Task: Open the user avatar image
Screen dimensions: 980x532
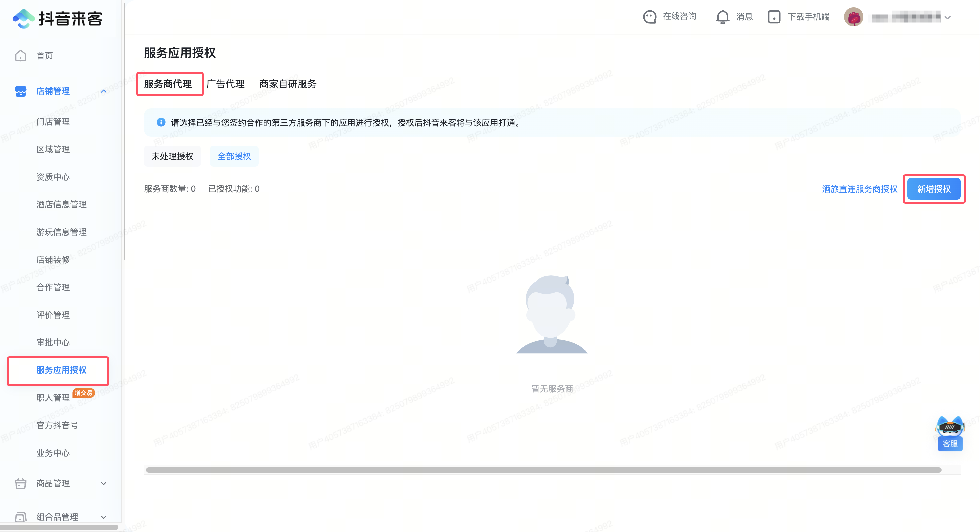Action: click(854, 17)
